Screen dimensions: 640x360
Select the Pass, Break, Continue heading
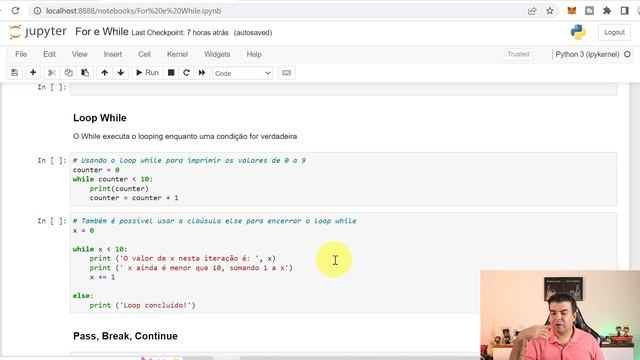(x=125, y=336)
